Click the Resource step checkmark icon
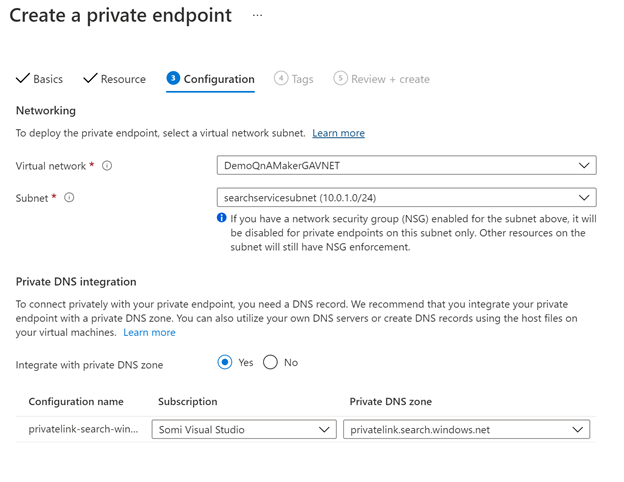This screenshot has height=482, width=624. (x=90, y=79)
